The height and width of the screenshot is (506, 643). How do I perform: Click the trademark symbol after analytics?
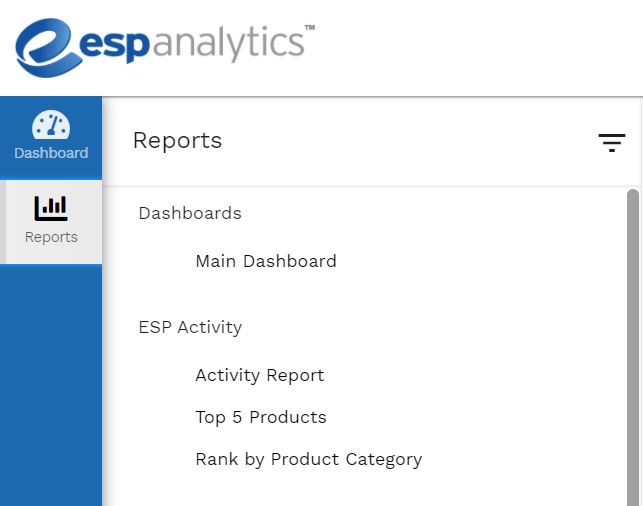(x=310, y=28)
